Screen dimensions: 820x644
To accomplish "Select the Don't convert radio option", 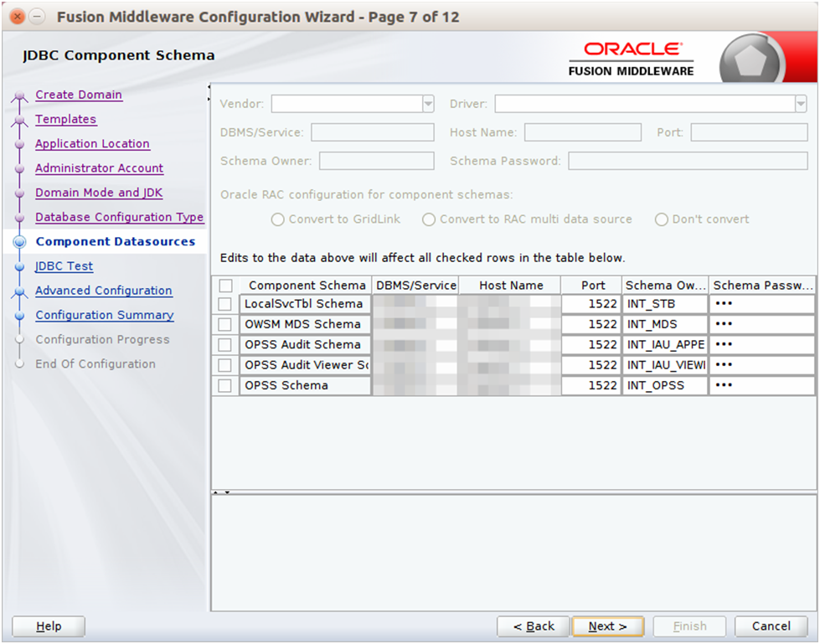I will point(662,219).
